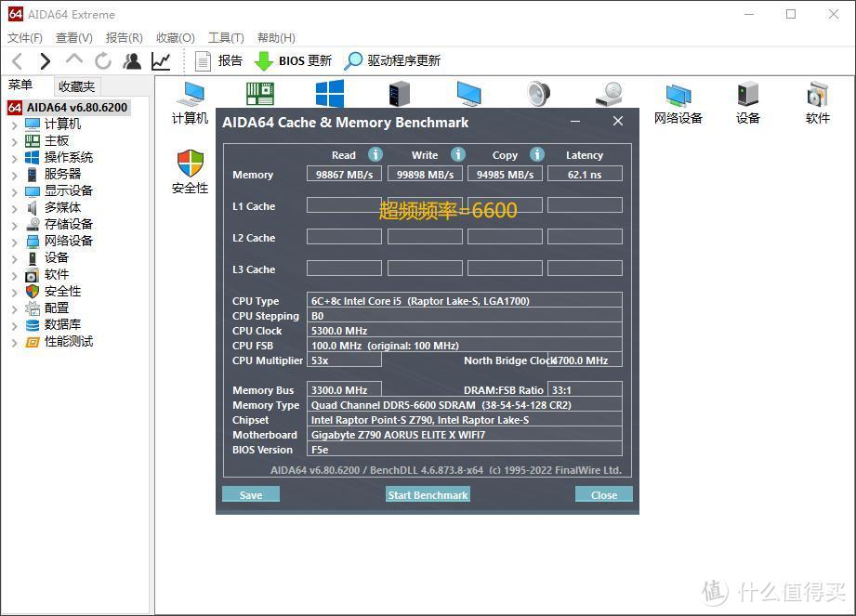
Task: Click the CPU Clock value 5300.0 MHz
Action: (x=465, y=330)
